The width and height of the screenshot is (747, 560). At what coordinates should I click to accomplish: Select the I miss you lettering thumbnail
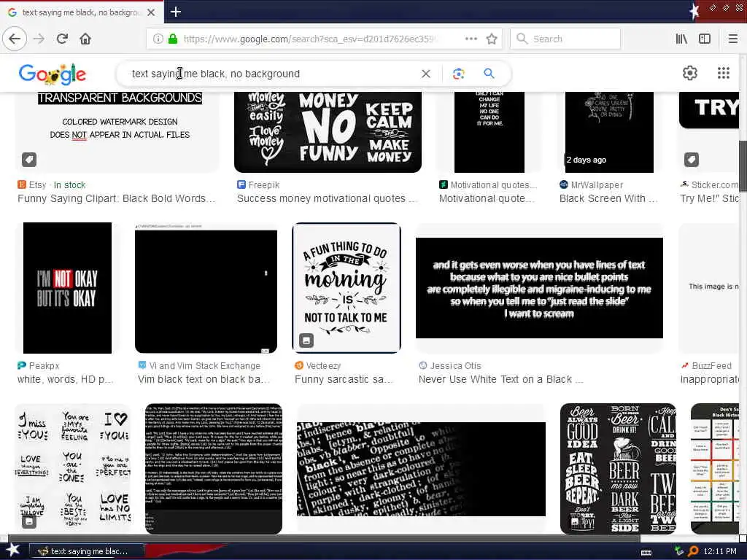click(73, 469)
